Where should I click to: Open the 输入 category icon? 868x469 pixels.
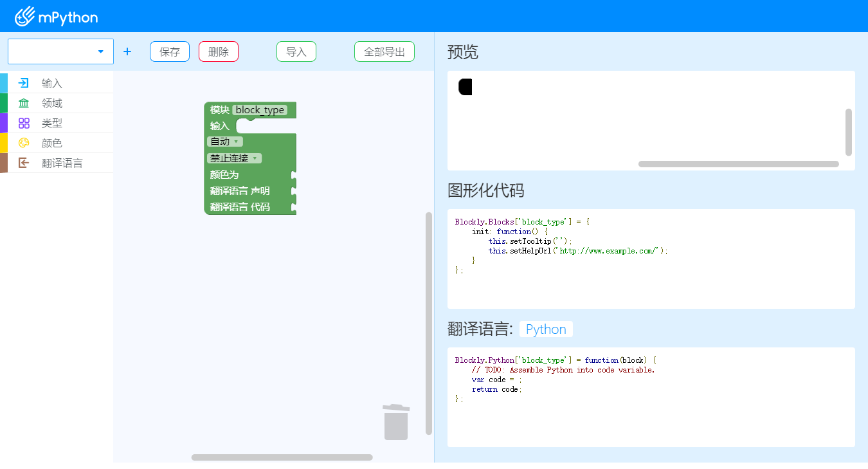(24, 83)
